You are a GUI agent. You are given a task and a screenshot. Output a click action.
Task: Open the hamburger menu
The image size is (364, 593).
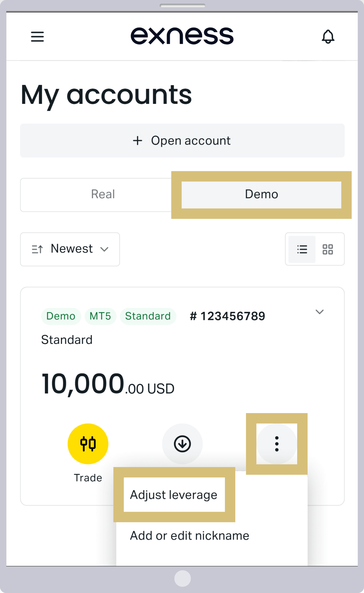(37, 36)
